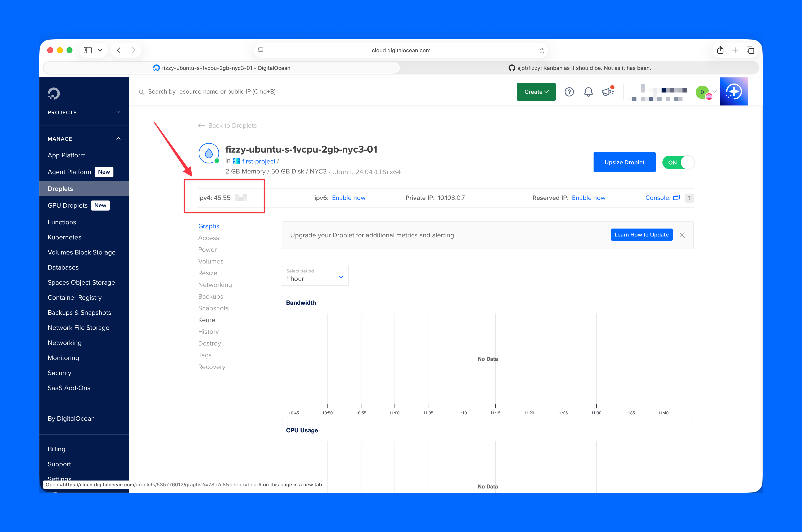
Task: Click the notifications bell icon
Action: point(589,92)
